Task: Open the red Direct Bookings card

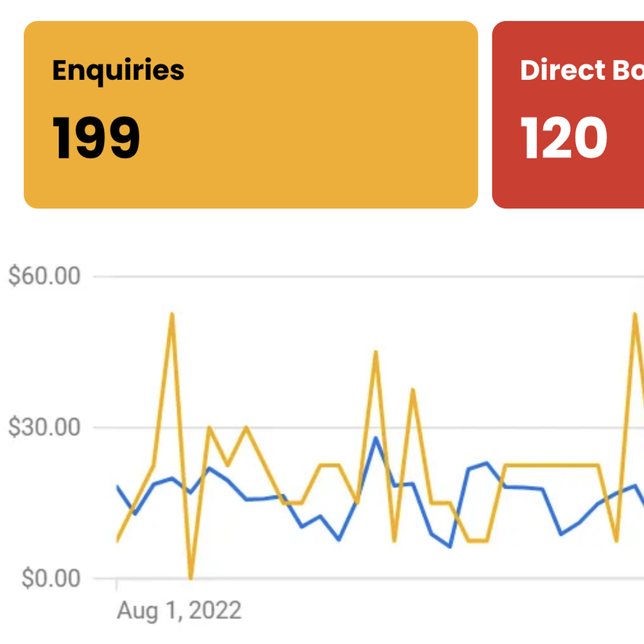Action: tap(568, 115)
